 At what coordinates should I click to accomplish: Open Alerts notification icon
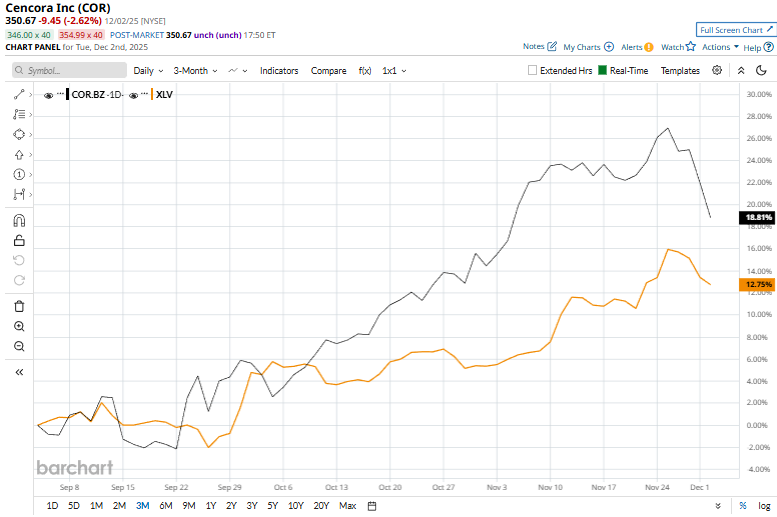(x=649, y=47)
